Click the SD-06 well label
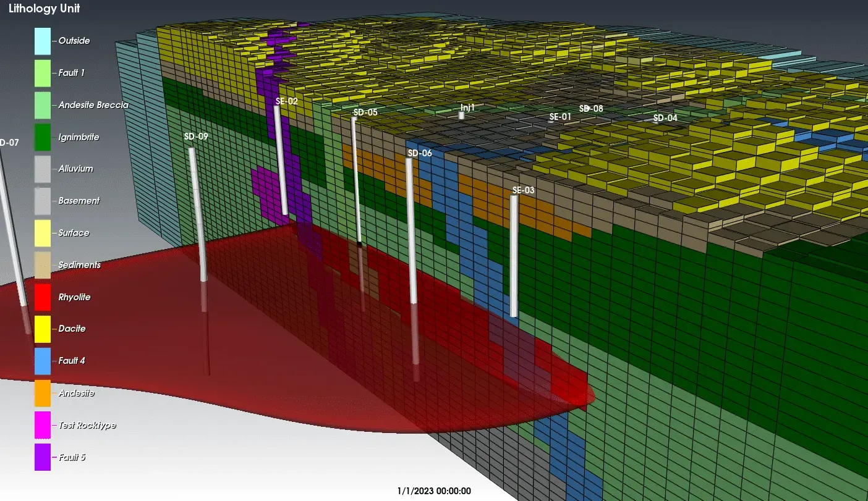The image size is (868, 501). (x=419, y=153)
